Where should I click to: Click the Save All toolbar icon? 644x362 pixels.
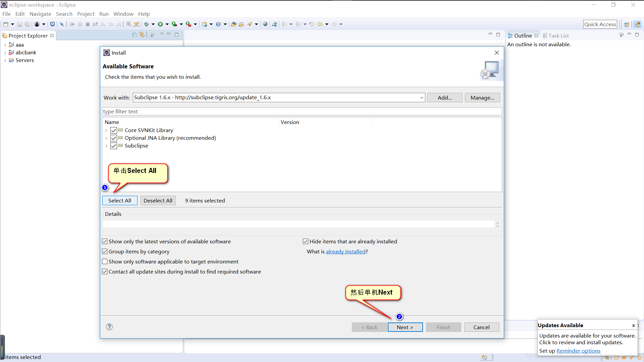[x=28, y=24]
